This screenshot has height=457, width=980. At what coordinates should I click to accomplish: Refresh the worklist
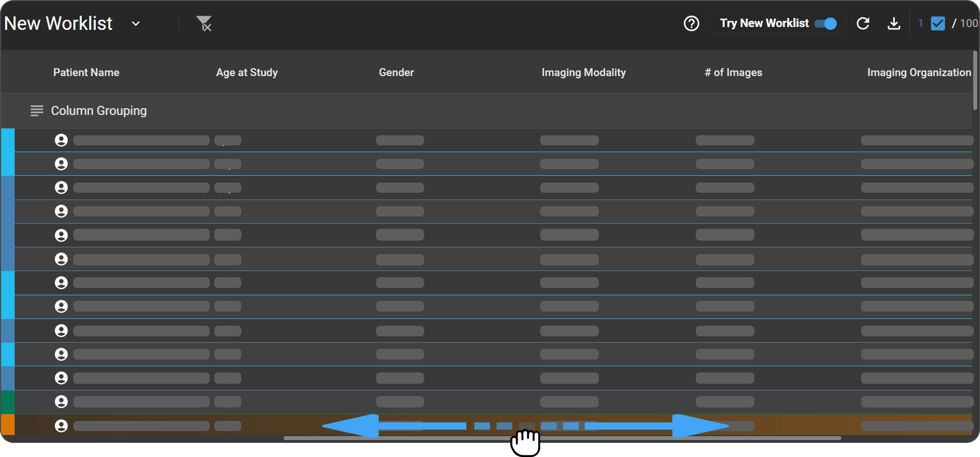[863, 24]
